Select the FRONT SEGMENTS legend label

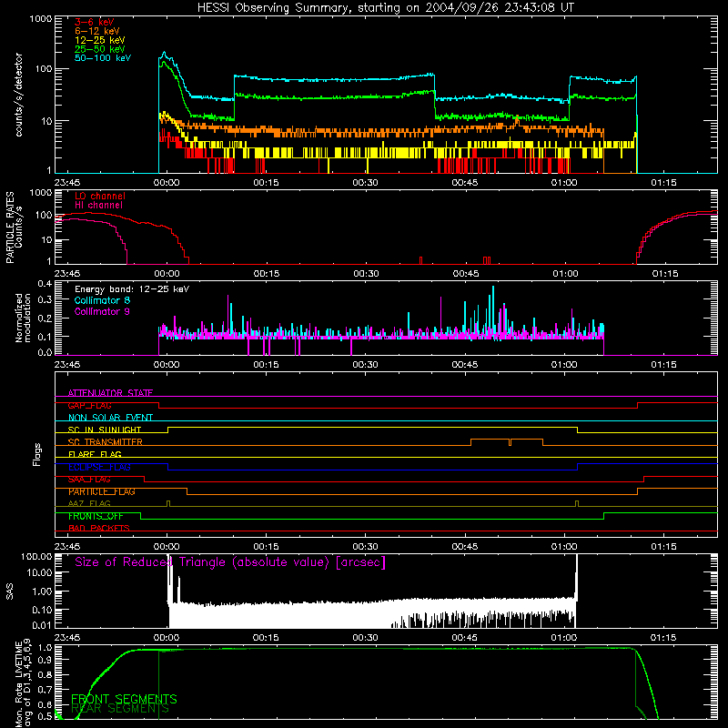[124, 699]
